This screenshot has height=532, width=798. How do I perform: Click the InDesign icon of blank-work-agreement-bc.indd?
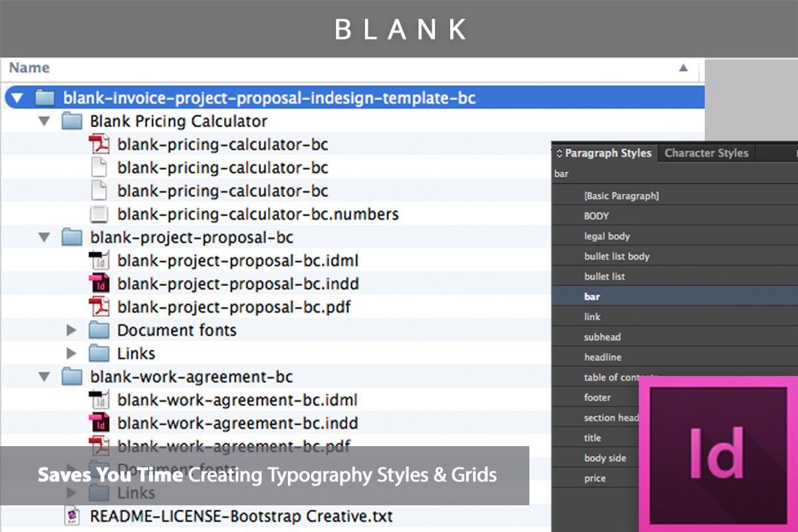click(x=98, y=423)
